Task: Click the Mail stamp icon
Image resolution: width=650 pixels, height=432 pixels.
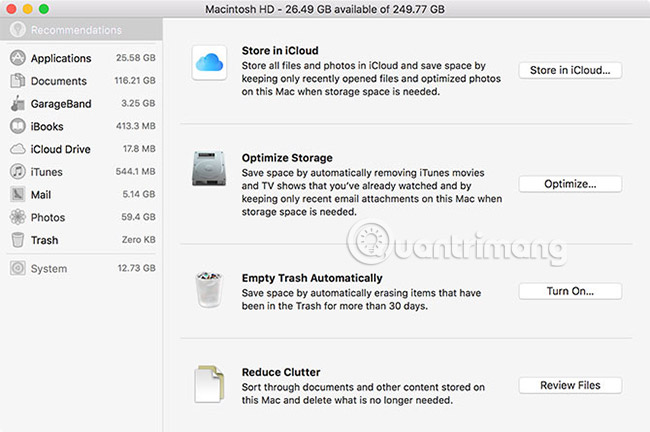Action: [18, 194]
